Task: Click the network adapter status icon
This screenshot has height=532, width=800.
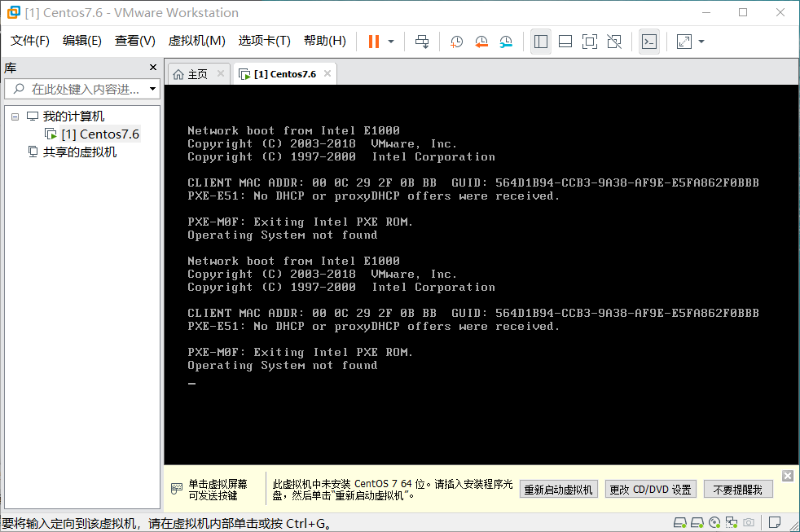Action: coord(732,522)
